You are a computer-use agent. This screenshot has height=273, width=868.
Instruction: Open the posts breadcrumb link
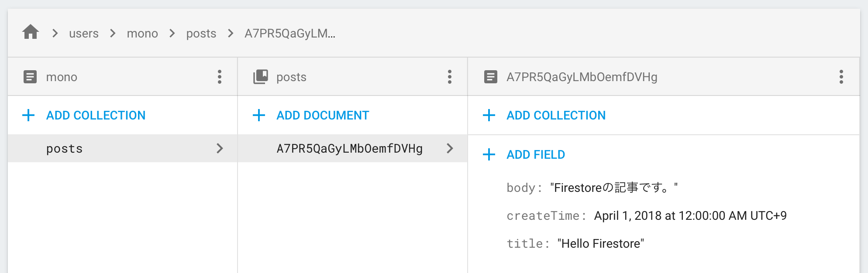pyautogui.click(x=201, y=34)
